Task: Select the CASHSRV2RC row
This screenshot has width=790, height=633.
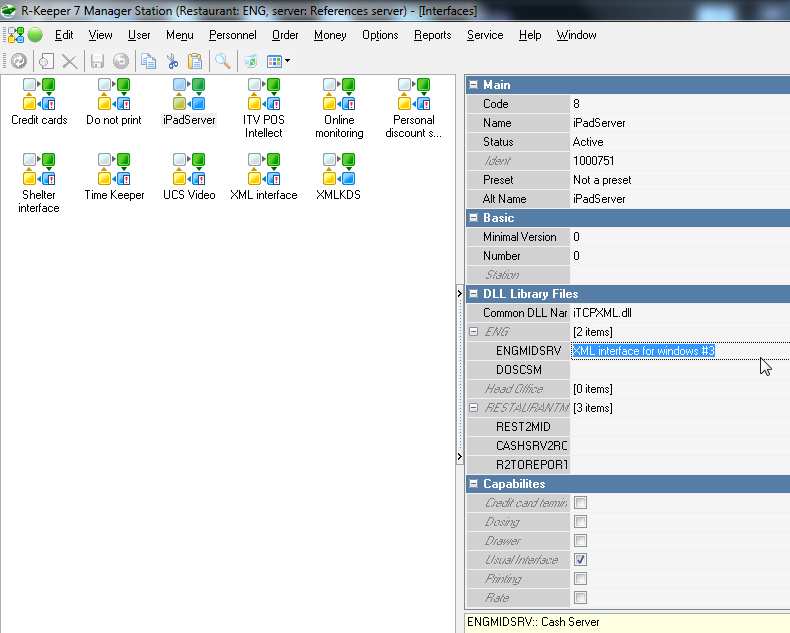Action: pos(628,446)
